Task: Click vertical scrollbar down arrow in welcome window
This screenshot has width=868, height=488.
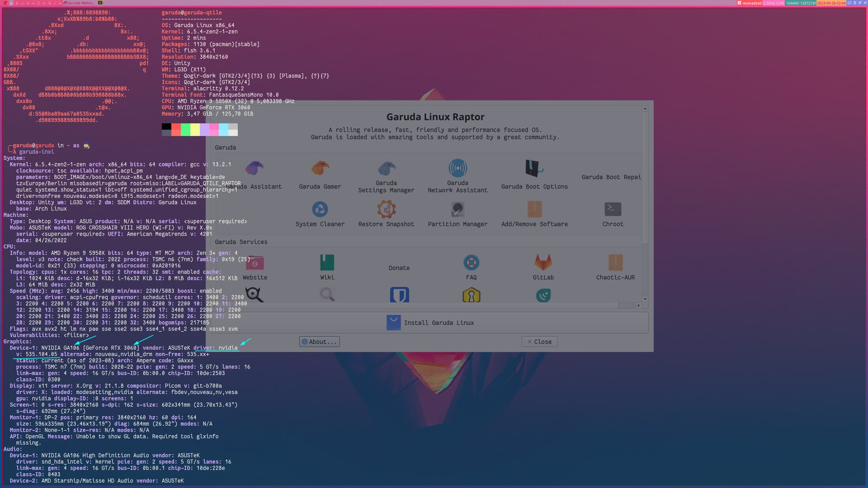Action: point(645,299)
